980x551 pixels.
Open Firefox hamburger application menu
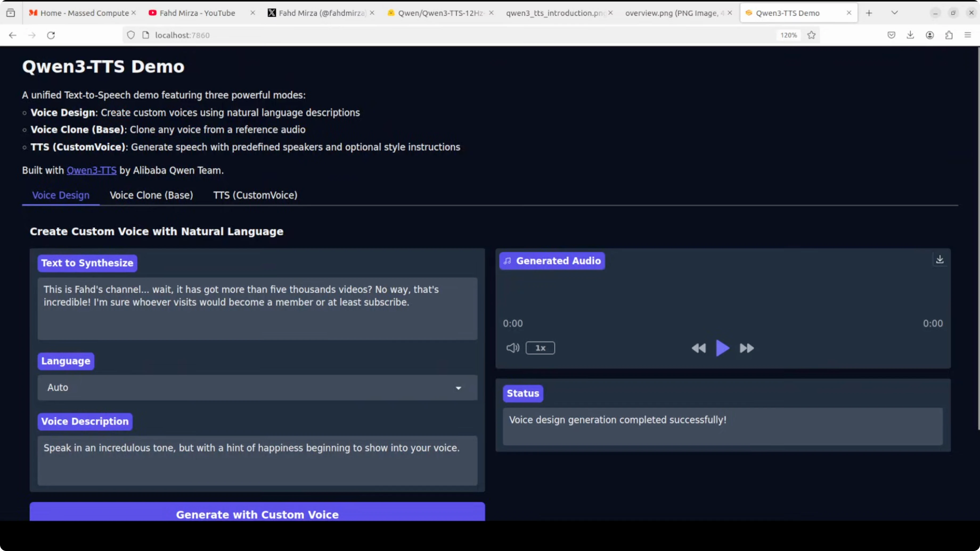[968, 35]
